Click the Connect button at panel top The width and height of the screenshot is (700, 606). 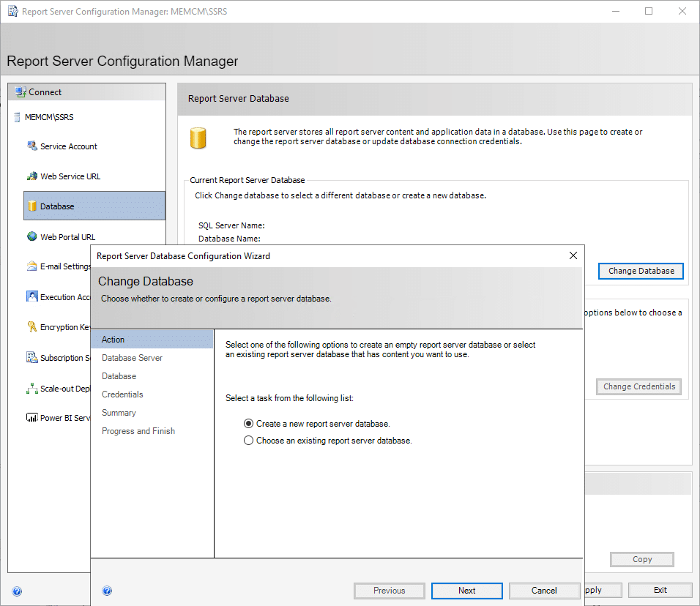[45, 92]
